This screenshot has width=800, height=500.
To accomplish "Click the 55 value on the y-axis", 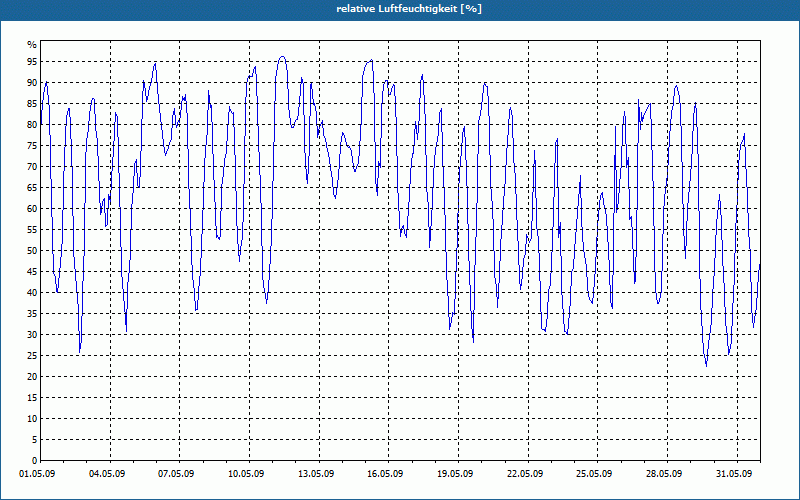I will [32, 230].
